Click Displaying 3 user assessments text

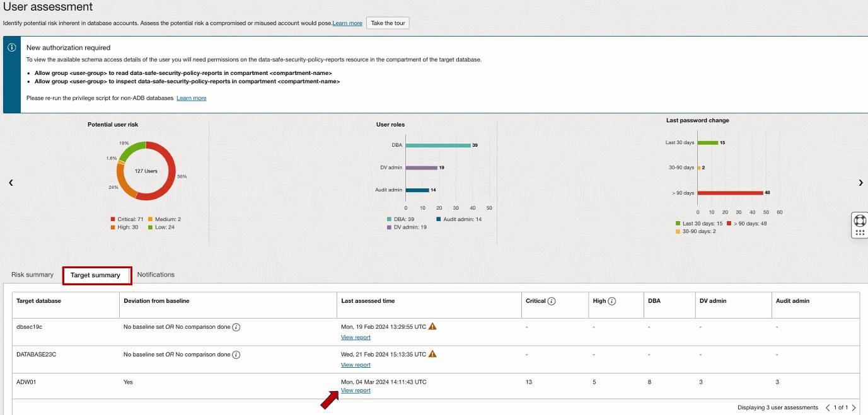(778, 407)
